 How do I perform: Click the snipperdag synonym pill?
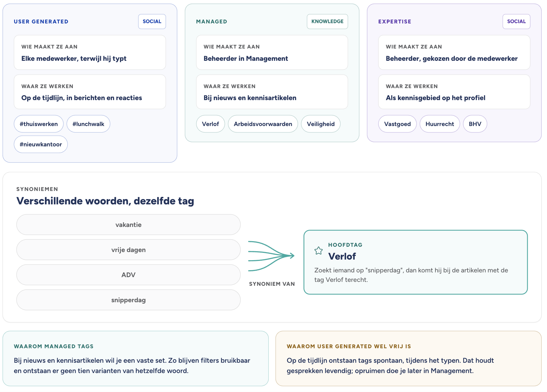click(128, 300)
